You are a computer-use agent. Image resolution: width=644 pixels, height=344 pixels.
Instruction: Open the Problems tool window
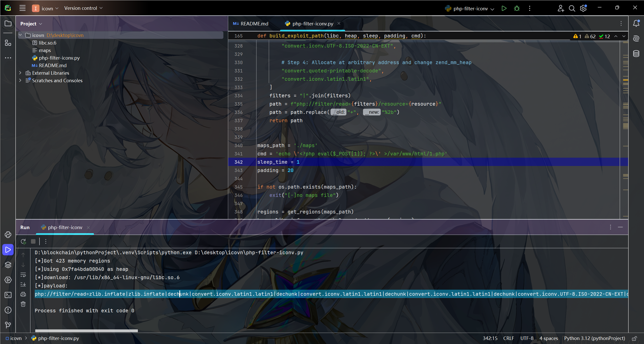8,310
